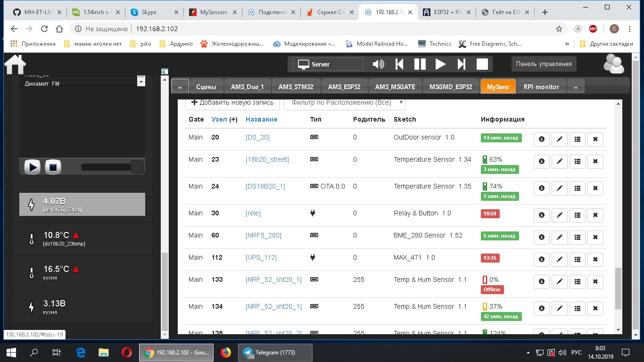Viewport: 644px width, 362px height.
Task: Open the NRF5_280 node link
Action: coord(263,235)
